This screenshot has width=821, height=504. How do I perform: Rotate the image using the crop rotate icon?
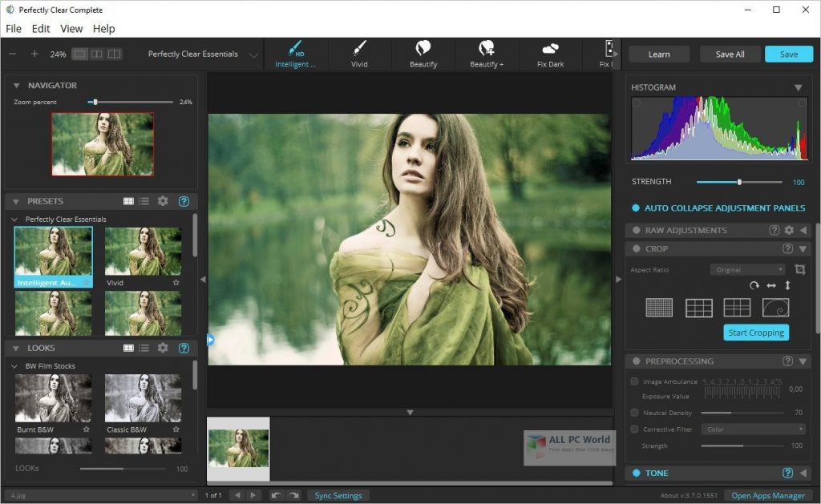[754, 285]
